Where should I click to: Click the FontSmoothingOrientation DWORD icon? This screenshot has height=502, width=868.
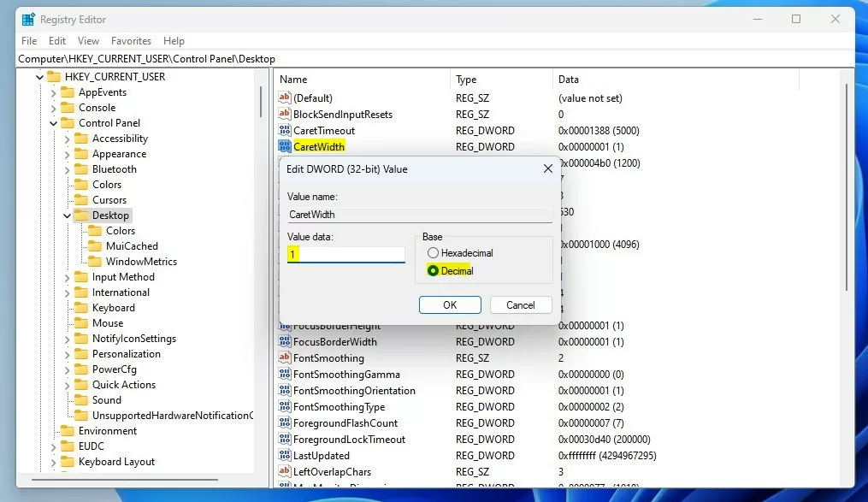(285, 390)
